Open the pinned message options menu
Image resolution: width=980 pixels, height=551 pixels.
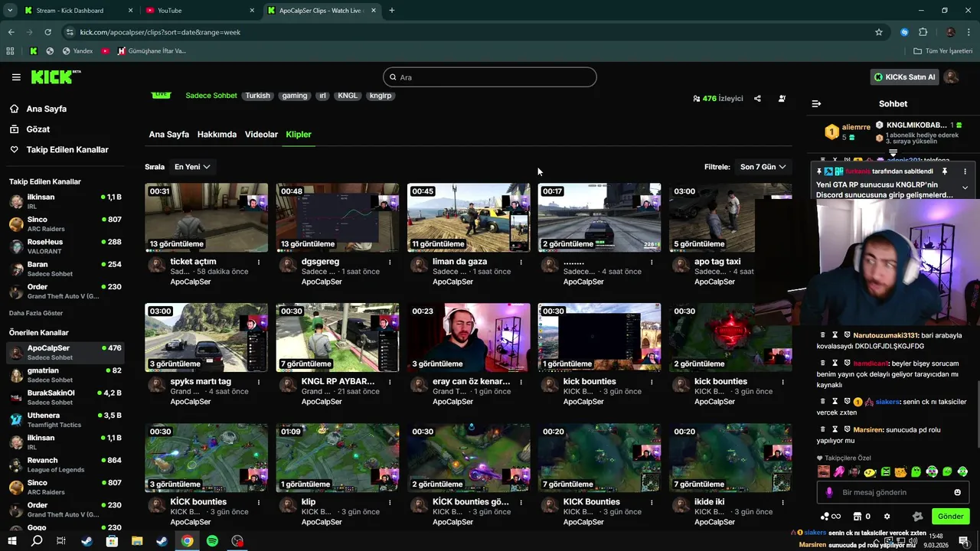[965, 171]
